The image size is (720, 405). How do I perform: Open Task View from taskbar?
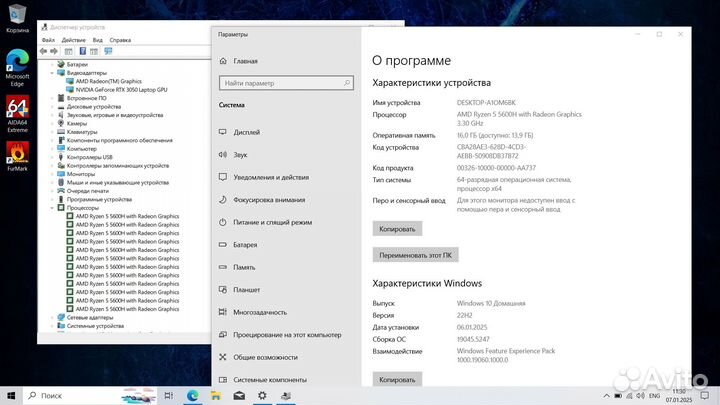[x=169, y=395]
